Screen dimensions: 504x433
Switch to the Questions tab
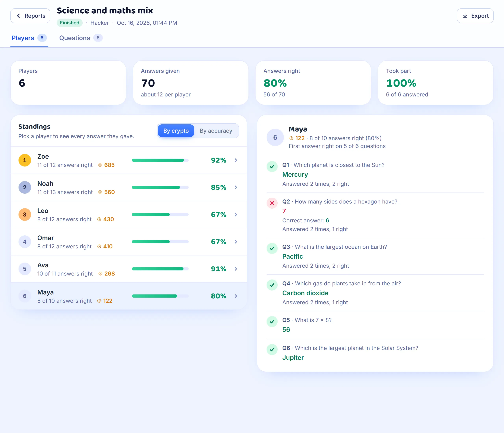coord(81,38)
